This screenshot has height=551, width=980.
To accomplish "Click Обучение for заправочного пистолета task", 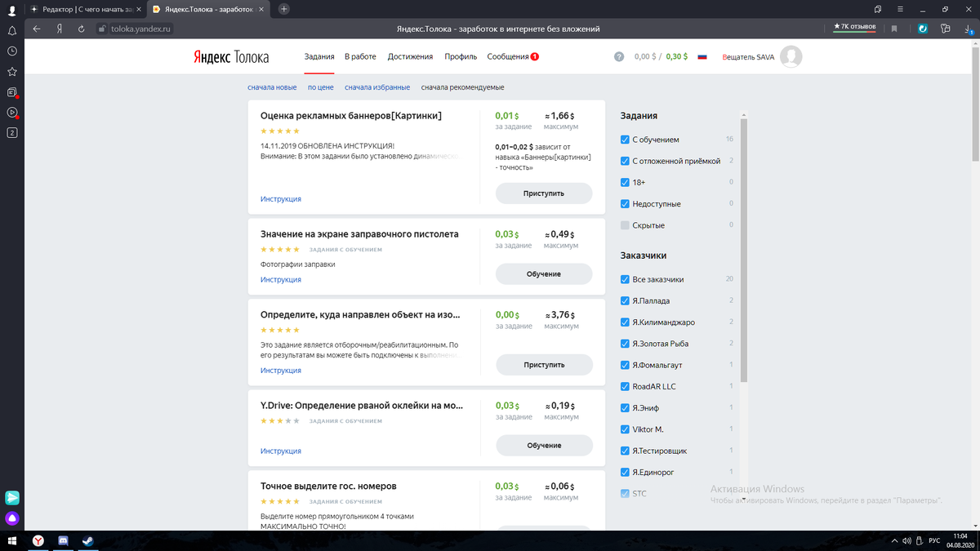I will (544, 274).
